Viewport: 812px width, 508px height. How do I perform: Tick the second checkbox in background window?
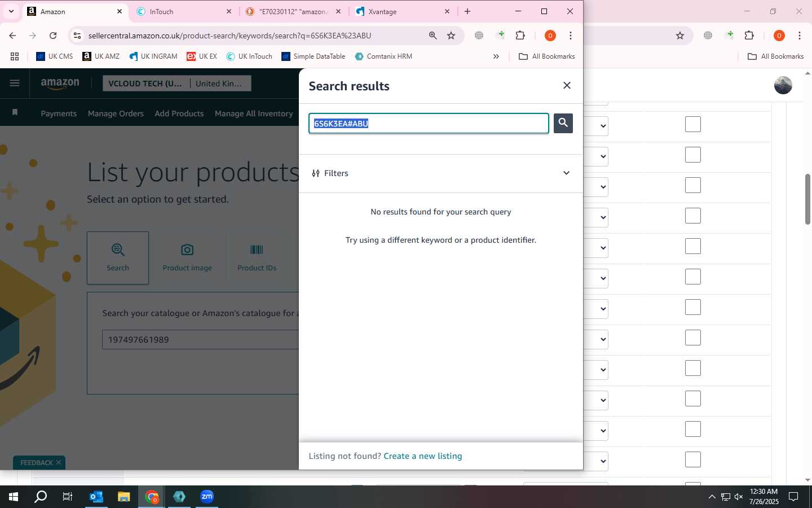click(x=693, y=155)
